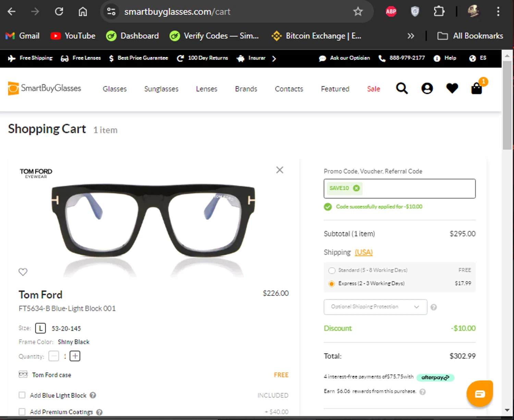Click 100 Day Returns link
Screen dimensions: 514x420
pos(203,58)
